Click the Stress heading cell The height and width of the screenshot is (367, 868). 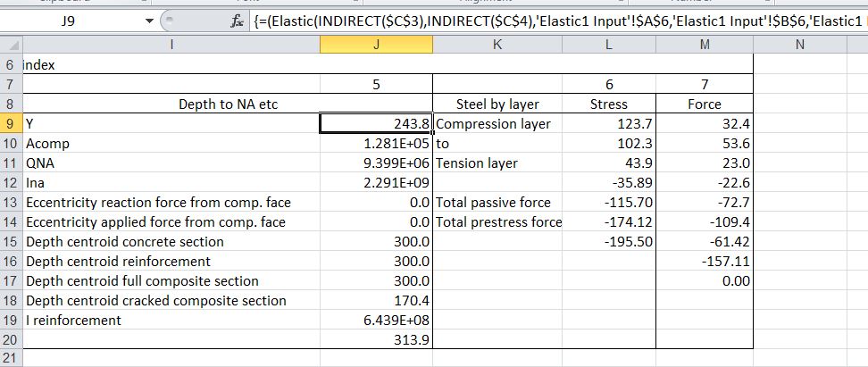click(x=609, y=104)
